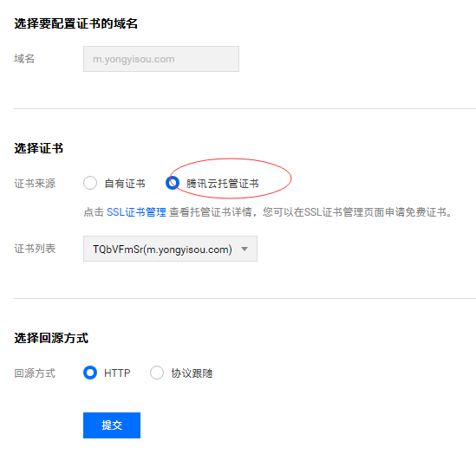This screenshot has width=476, height=454.
Task: Click the 选择证书 section heading
Action: 39,149
